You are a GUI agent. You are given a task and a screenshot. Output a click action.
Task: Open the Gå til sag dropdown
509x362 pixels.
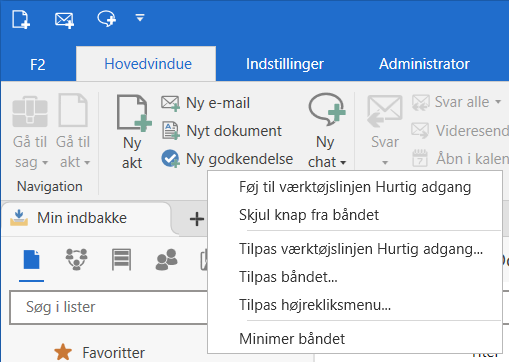click(30, 132)
